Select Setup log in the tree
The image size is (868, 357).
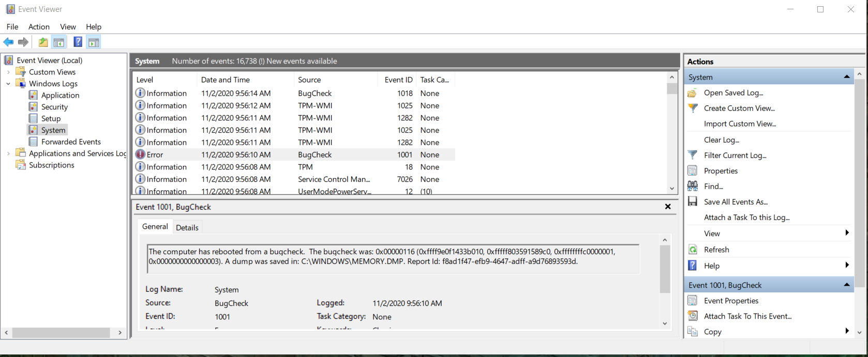click(x=51, y=118)
